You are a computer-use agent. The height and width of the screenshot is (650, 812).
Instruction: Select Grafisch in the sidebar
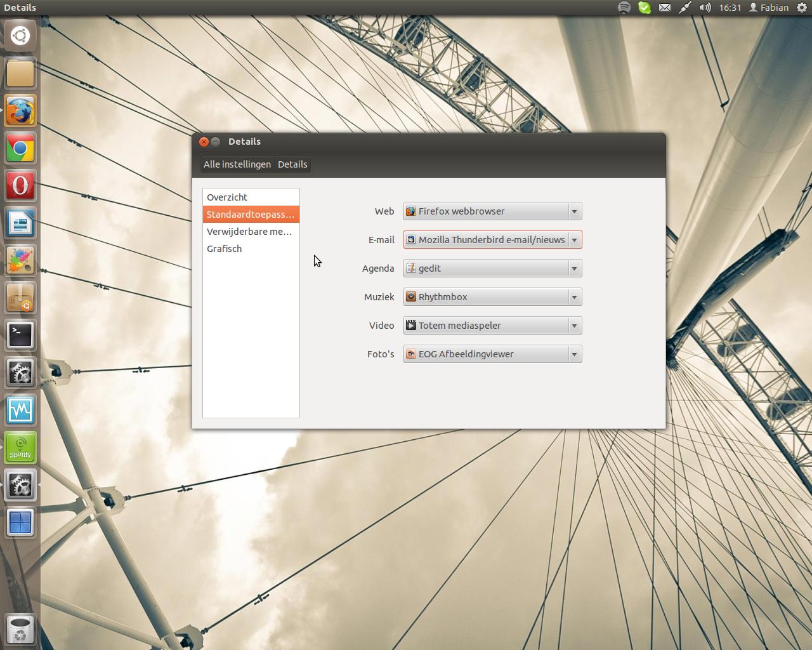click(x=251, y=249)
